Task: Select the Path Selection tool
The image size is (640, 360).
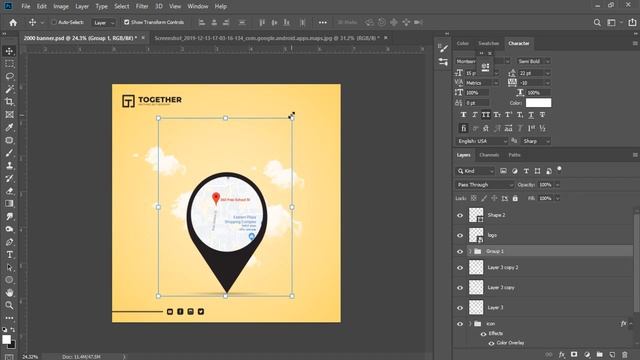Action: (9, 268)
